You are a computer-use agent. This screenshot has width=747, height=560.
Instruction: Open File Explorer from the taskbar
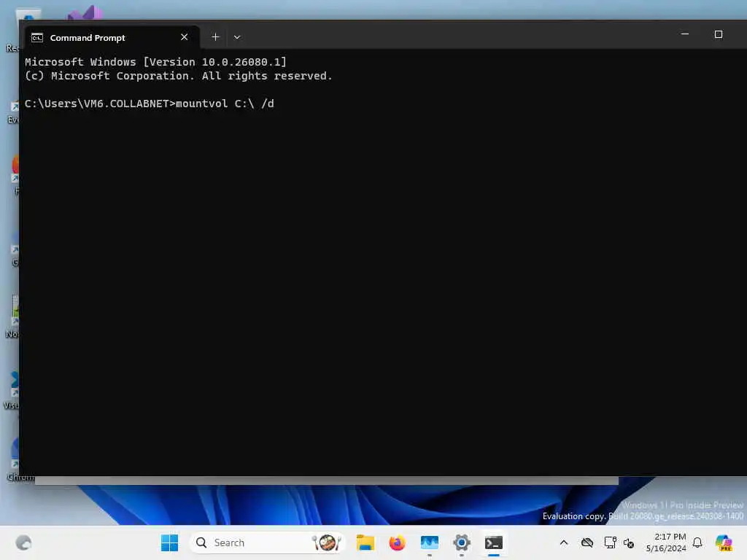[365, 542]
